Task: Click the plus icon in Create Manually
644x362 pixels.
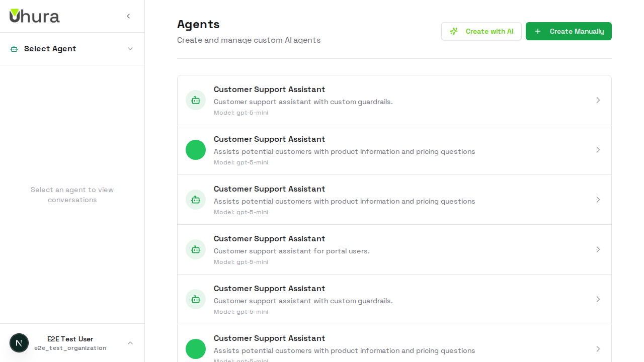Action: coord(538,31)
